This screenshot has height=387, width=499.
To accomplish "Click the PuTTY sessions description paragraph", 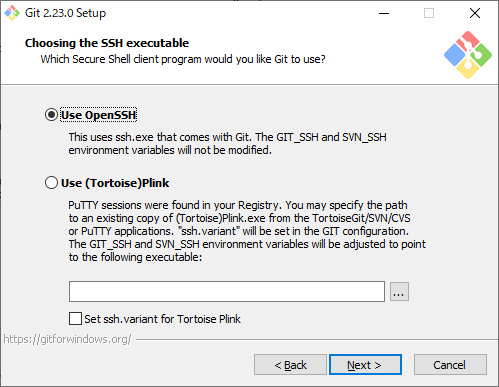I will [247, 231].
